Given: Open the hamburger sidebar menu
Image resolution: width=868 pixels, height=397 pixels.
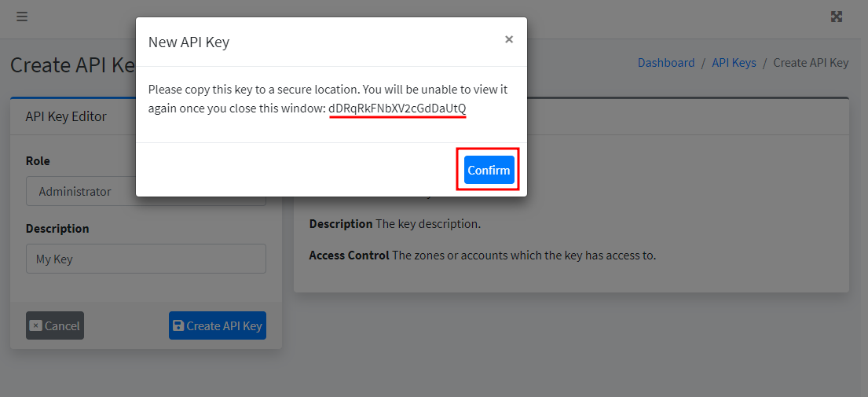Looking at the screenshot, I should point(22,17).
